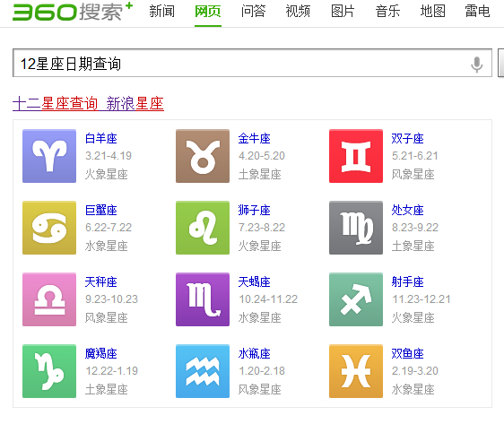Screen dimensions: 504x424
Task: Click 风象星座 under 天秤座
Action: coord(107,317)
